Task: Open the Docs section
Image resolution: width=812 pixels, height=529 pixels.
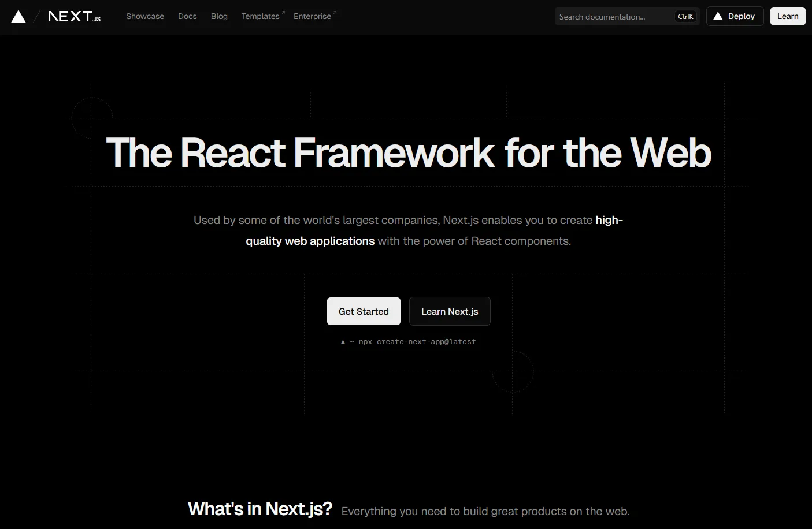Action: 187,16
